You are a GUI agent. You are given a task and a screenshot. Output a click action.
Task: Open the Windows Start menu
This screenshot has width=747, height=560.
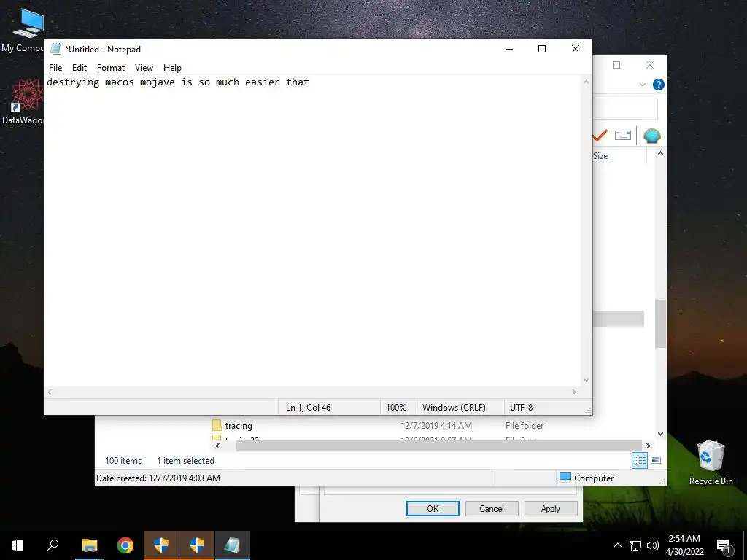[18, 545]
